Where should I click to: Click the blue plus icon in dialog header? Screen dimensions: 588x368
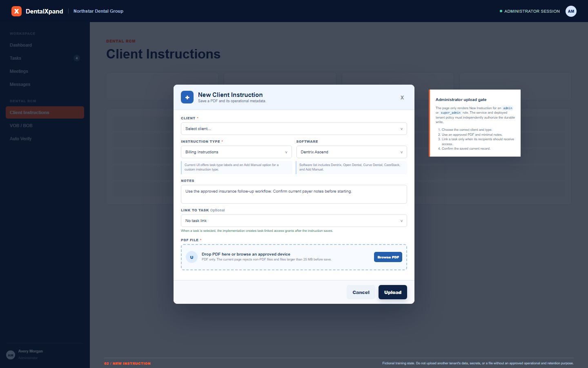tap(187, 97)
